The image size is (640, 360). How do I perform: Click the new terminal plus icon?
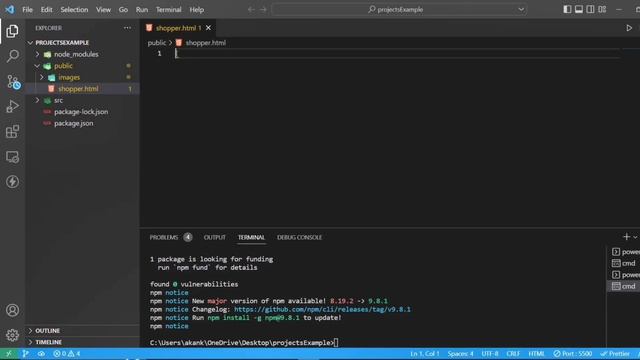click(626, 237)
